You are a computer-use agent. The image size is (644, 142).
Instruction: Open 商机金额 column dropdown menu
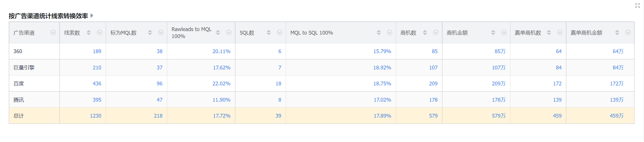[x=504, y=33]
